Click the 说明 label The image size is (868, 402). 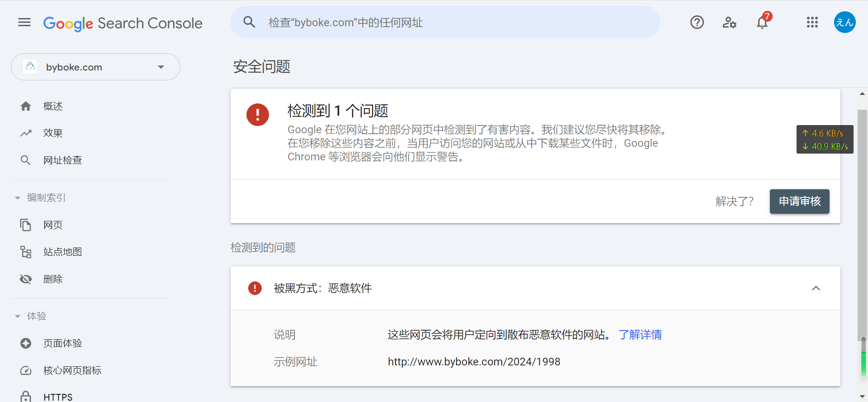click(x=285, y=335)
